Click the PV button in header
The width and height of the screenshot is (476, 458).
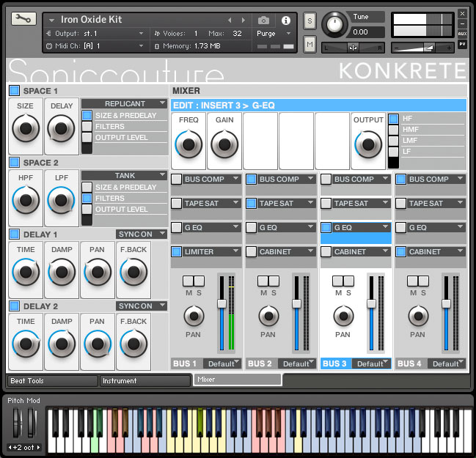pyautogui.click(x=462, y=44)
